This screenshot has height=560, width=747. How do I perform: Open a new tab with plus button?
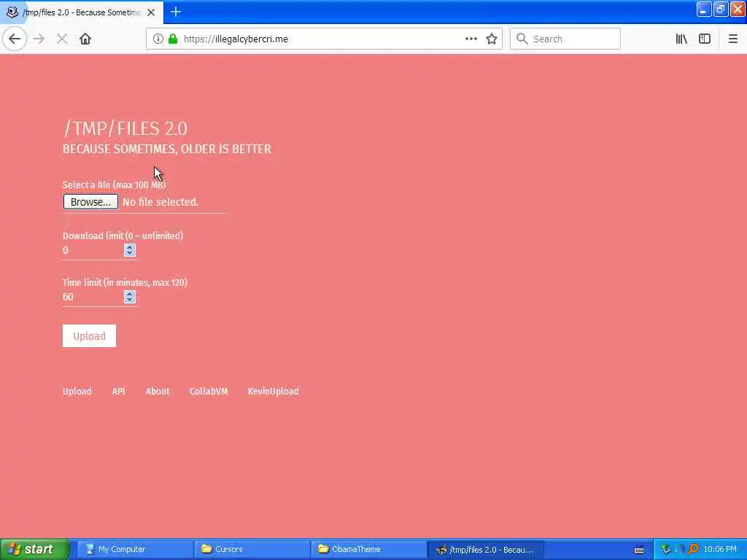pyautogui.click(x=176, y=12)
